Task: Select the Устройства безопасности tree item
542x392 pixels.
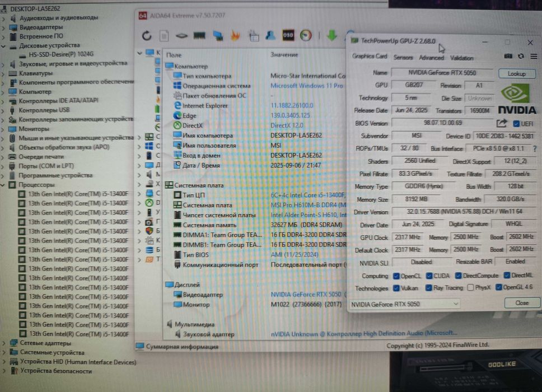Action: (x=56, y=371)
